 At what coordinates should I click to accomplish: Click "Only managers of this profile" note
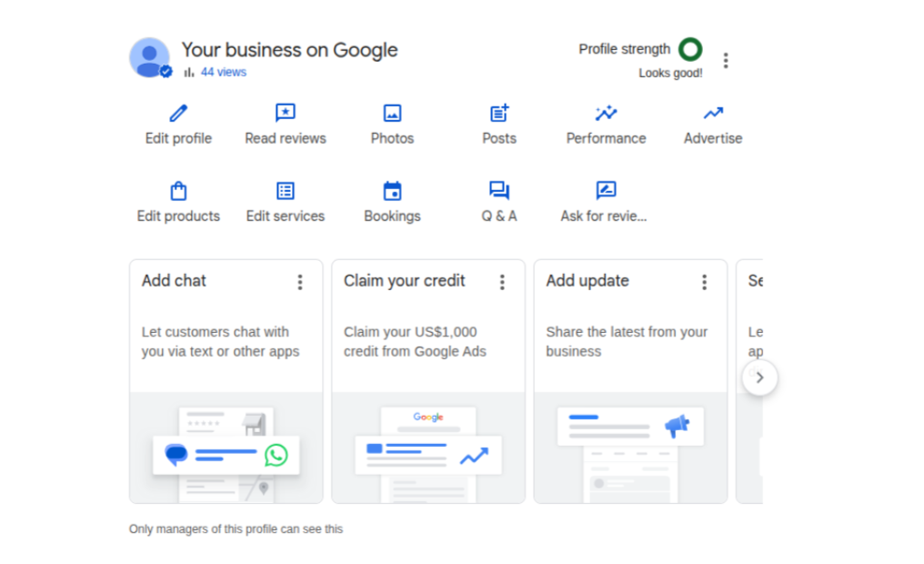pos(236,529)
